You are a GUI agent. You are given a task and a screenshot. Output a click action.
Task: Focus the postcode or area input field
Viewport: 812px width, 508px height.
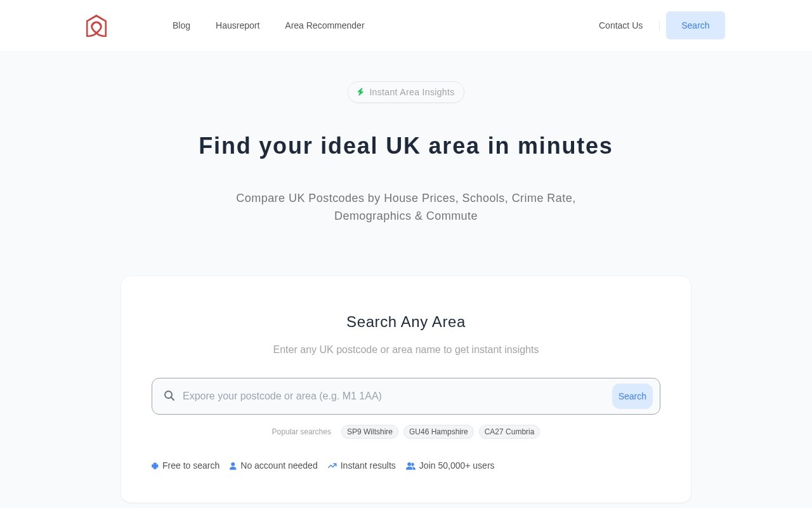393,396
